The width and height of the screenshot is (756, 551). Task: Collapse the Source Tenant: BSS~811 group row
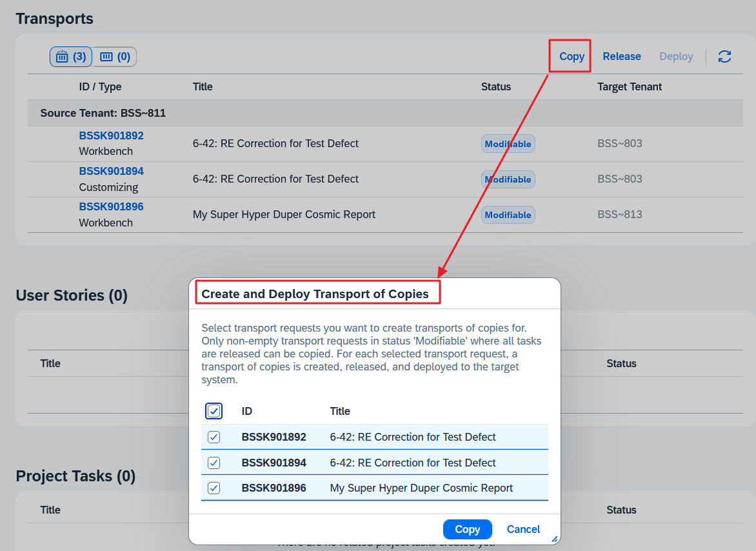tap(103, 113)
